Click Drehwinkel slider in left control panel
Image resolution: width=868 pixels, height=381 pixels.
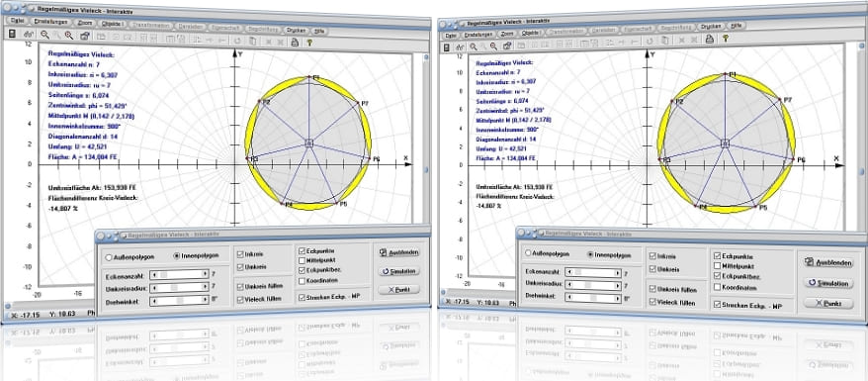click(x=179, y=300)
